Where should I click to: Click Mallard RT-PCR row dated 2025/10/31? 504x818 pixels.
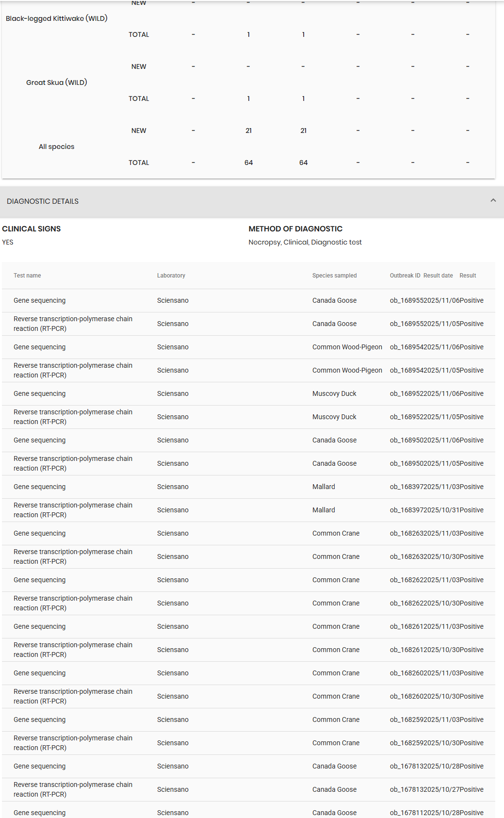tap(248, 510)
